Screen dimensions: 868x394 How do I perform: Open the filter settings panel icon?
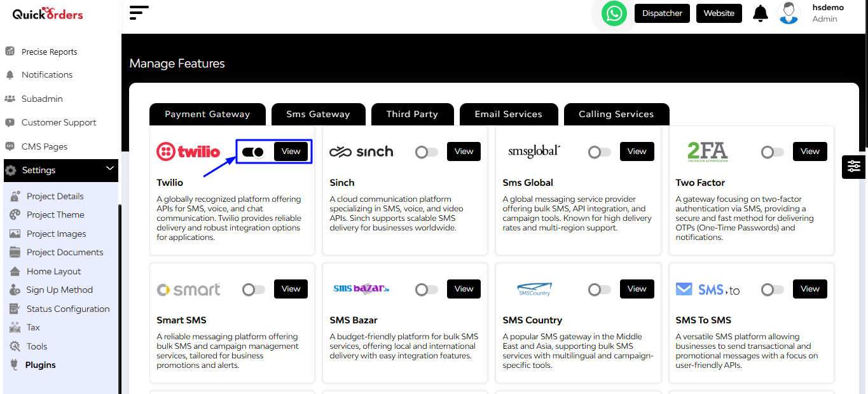(853, 166)
